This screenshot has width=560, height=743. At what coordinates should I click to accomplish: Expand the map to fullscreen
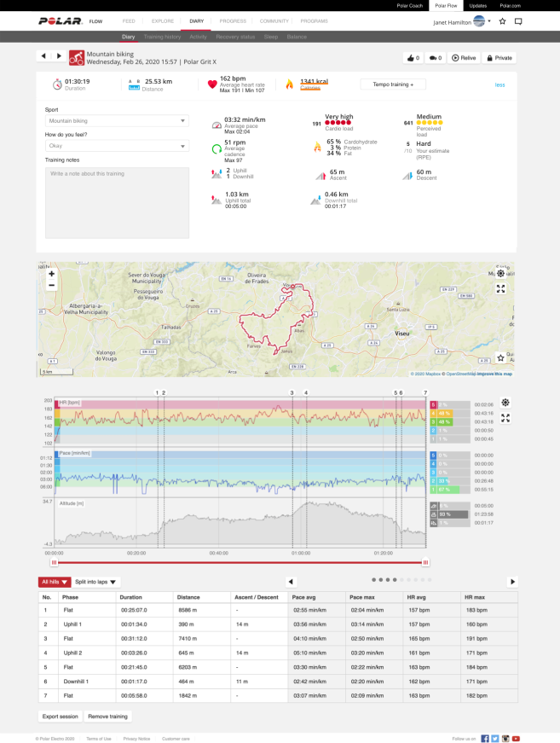pyautogui.click(x=500, y=288)
